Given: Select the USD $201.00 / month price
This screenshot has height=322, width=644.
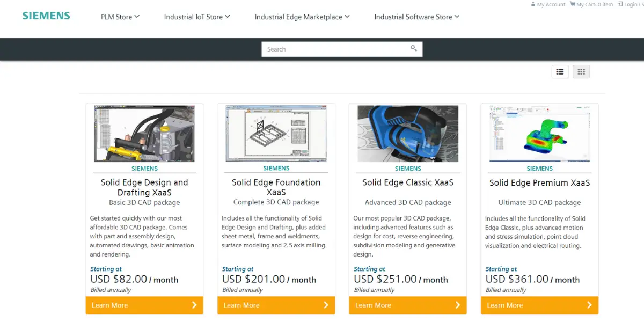Looking at the screenshot, I should click(269, 279).
